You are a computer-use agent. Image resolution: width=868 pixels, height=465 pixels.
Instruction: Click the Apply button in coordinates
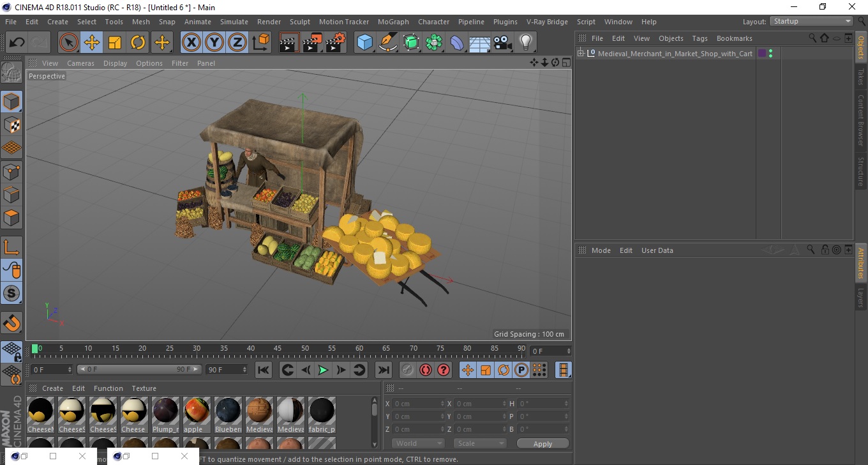click(542, 444)
